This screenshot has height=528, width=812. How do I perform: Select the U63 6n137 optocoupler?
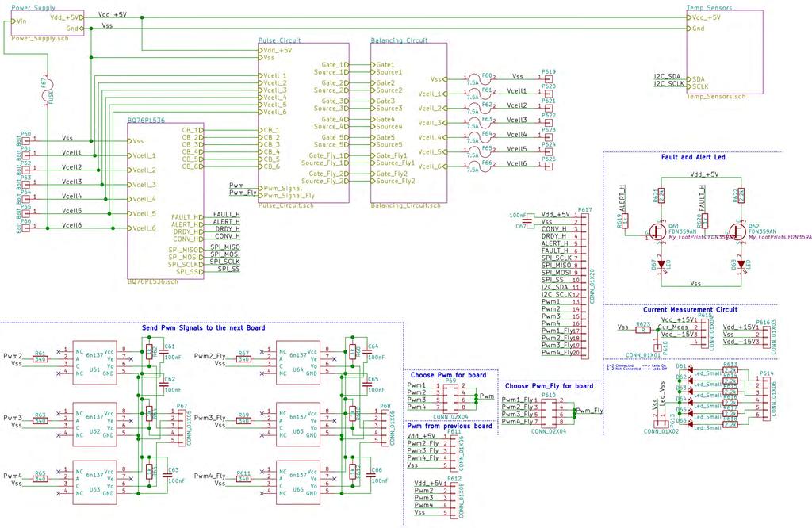pos(94,483)
